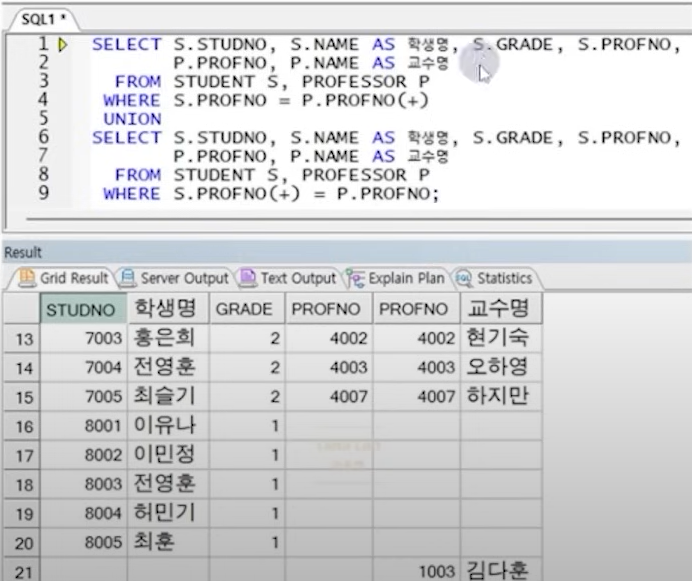Select row number 21 in the grid

pyautogui.click(x=22, y=571)
